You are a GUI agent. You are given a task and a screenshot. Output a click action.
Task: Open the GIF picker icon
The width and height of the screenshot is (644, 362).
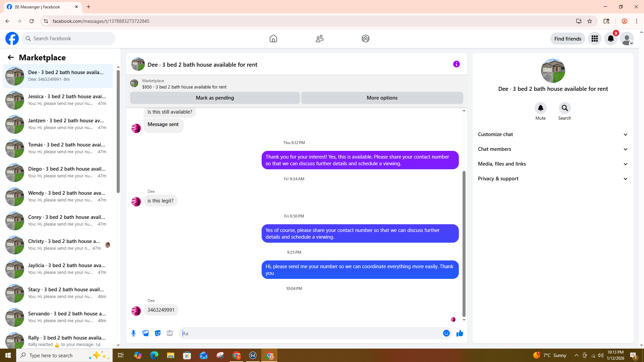(170, 333)
